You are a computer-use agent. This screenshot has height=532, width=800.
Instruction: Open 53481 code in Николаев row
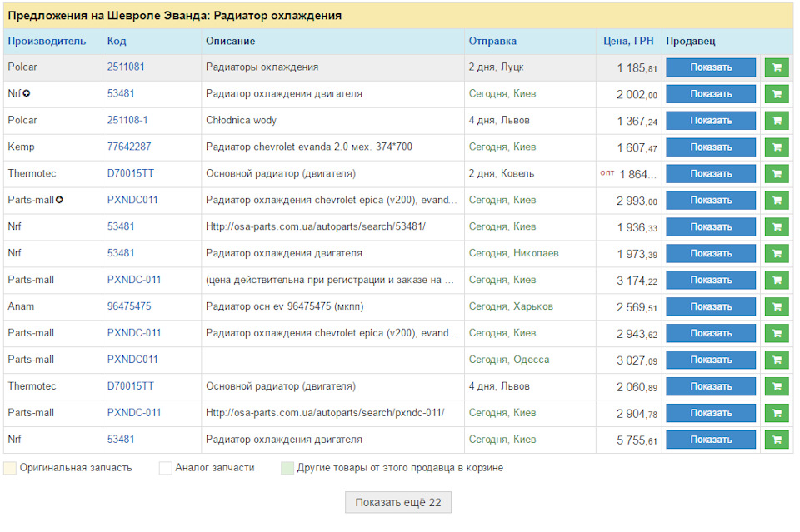[x=120, y=253]
